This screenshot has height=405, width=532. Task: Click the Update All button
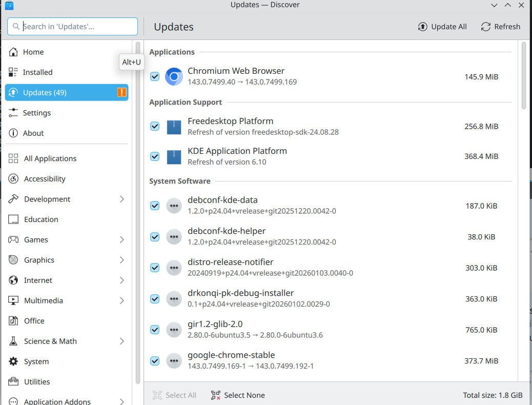[x=443, y=27]
